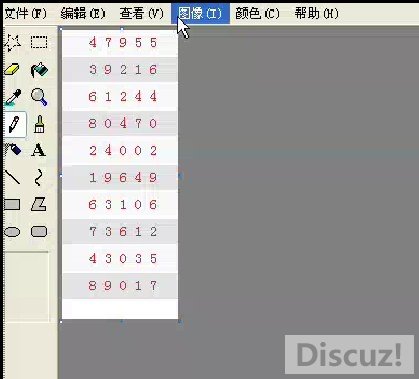Select the Magnifier tool
The width and height of the screenshot is (419, 379).
coord(39,97)
